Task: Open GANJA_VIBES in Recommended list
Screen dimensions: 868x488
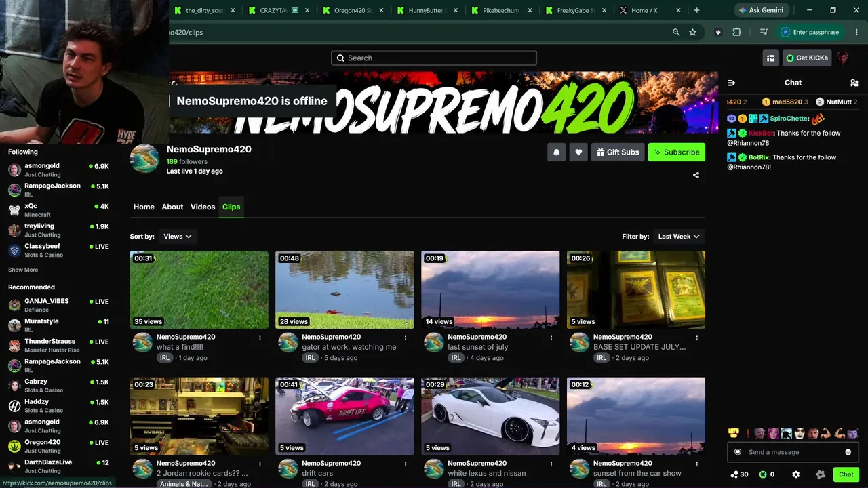Action: (x=58, y=305)
